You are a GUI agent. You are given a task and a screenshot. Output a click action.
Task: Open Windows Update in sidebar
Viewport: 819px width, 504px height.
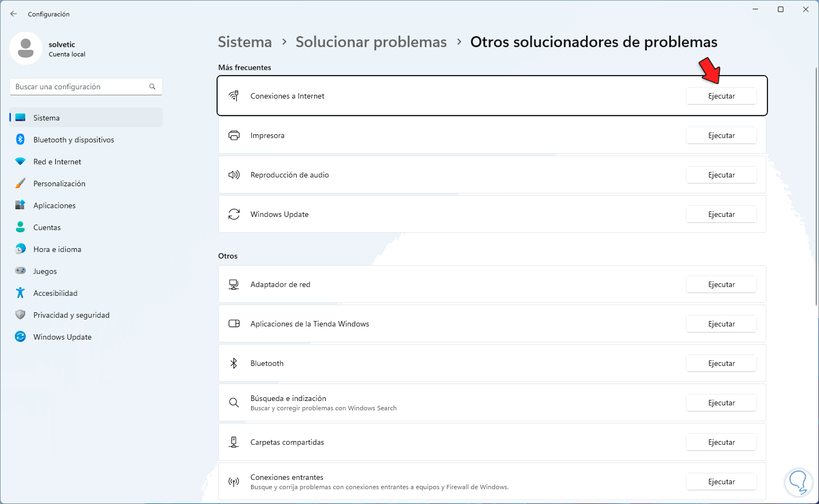click(62, 337)
